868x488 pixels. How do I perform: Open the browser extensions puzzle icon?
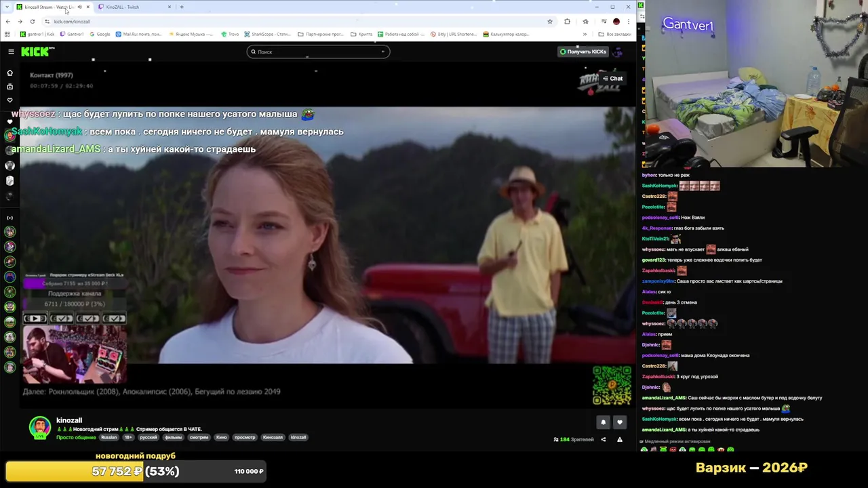click(567, 21)
